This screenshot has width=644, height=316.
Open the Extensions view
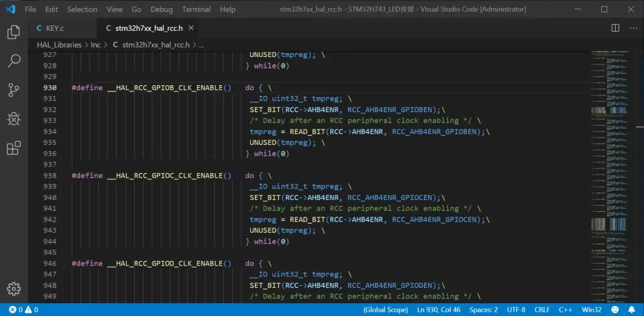pos(13,148)
